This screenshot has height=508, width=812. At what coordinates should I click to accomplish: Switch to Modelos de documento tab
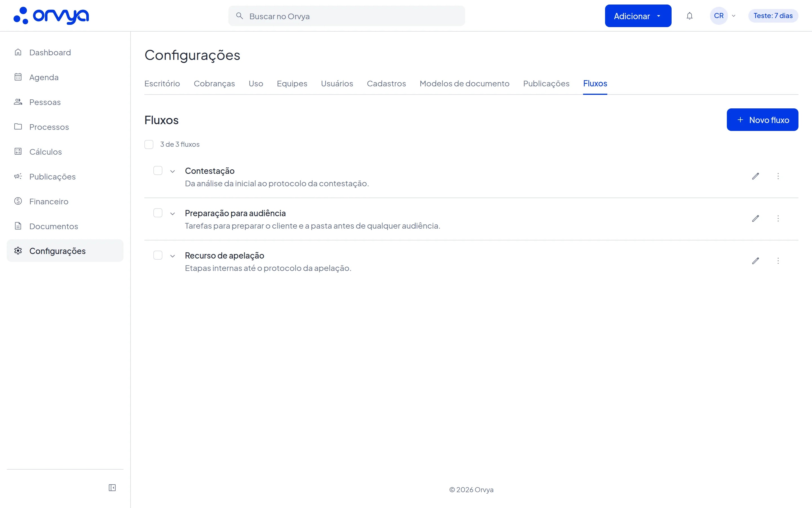pyautogui.click(x=464, y=83)
